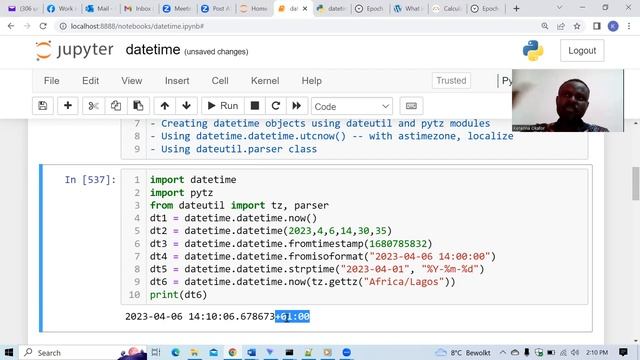Image resolution: width=640 pixels, height=360 pixels.
Task: Restart the kernel with the circular arrow
Action: pyautogui.click(x=276, y=106)
